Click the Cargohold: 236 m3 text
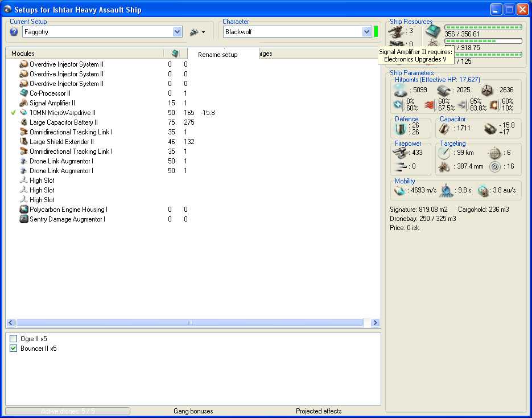 coord(484,210)
